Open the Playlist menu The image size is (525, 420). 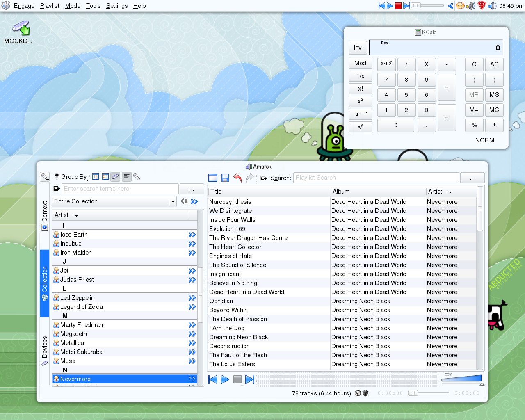[50, 6]
